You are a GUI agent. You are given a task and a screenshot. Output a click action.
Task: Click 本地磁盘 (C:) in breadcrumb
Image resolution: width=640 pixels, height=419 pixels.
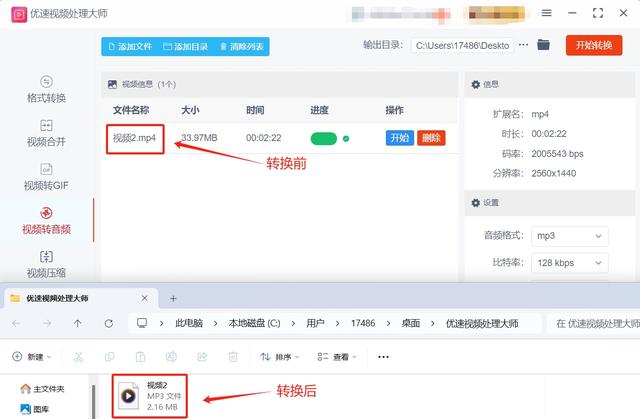pyautogui.click(x=255, y=324)
